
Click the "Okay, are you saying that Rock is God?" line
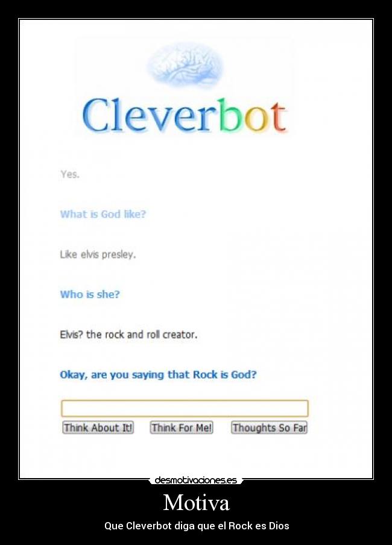pyautogui.click(x=158, y=375)
